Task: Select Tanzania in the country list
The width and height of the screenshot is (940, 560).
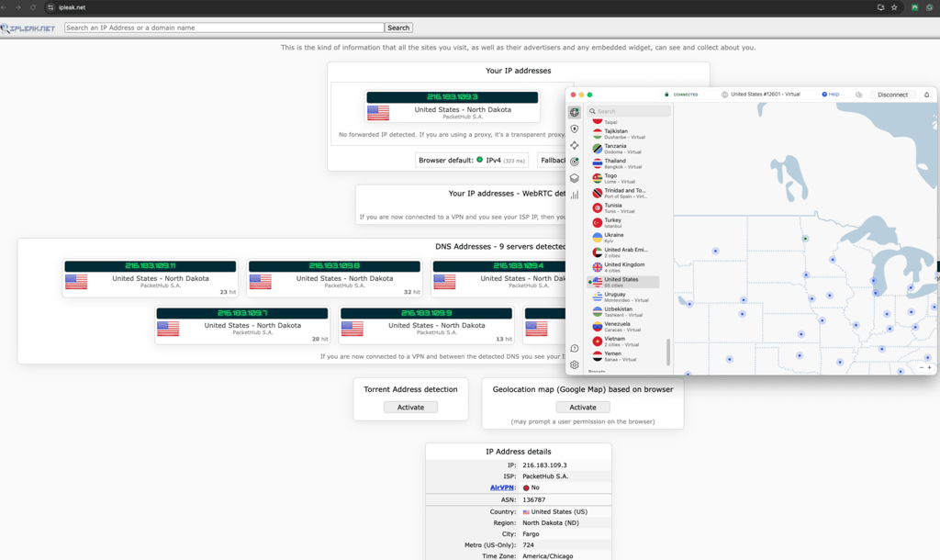Action: pyautogui.click(x=623, y=149)
